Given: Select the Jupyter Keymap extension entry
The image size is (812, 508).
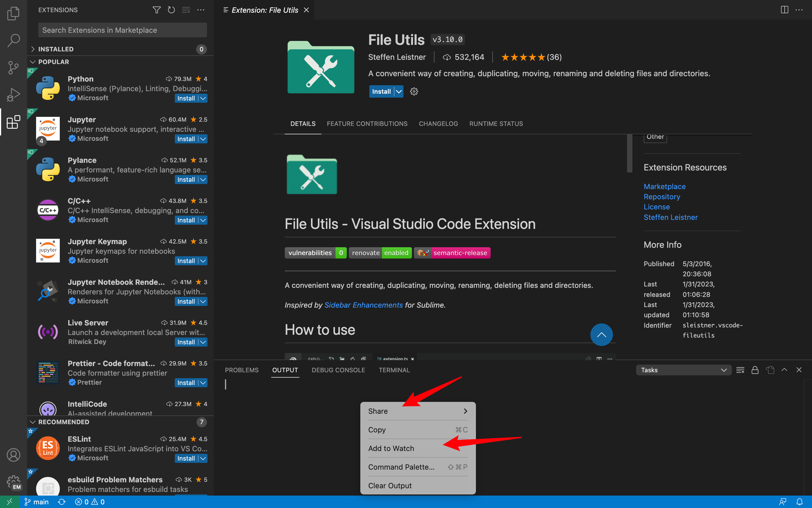Looking at the screenshot, I should pos(120,251).
